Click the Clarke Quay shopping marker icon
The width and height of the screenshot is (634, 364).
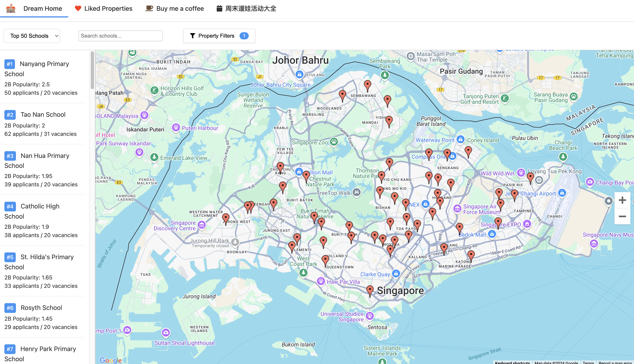(396, 273)
